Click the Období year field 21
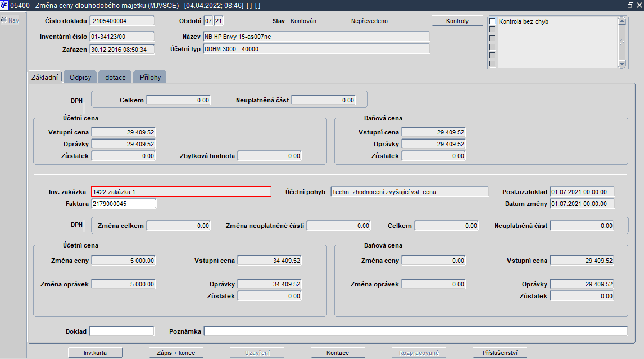644x359 pixels. (x=219, y=21)
